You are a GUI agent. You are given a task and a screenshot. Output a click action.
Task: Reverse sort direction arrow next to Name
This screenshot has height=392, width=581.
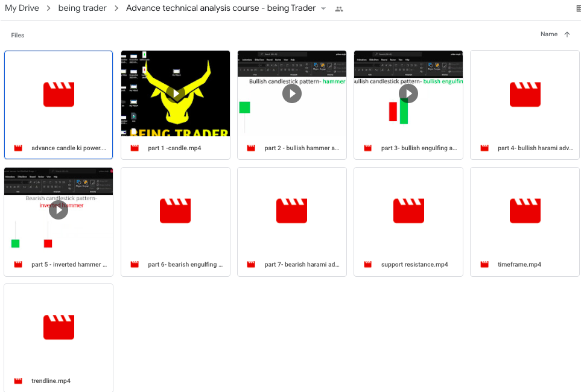tap(567, 34)
